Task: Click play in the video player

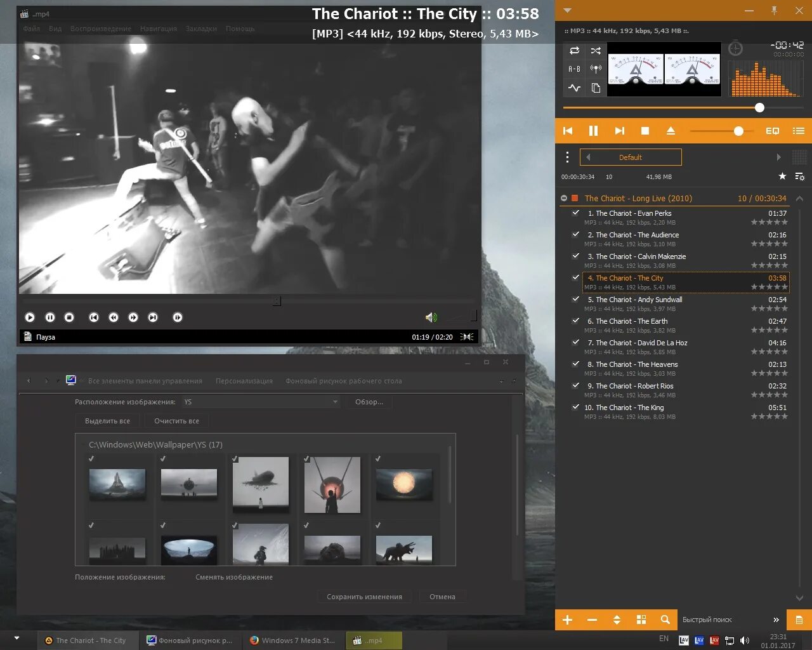Action: tap(30, 317)
